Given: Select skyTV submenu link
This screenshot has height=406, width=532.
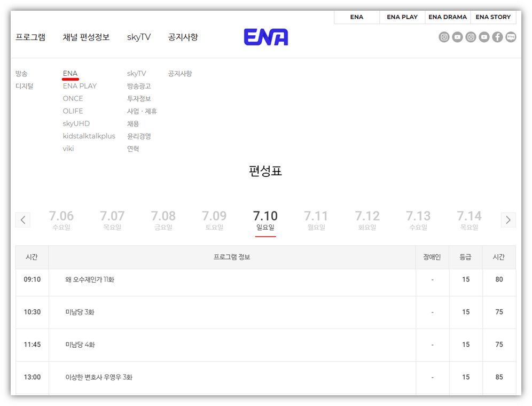Looking at the screenshot, I should click(x=136, y=74).
